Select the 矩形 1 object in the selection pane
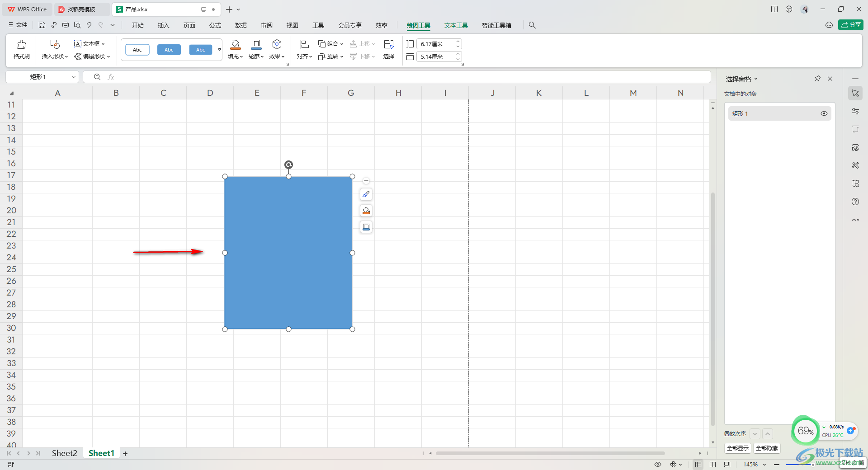This screenshot has width=868, height=470. (779, 113)
